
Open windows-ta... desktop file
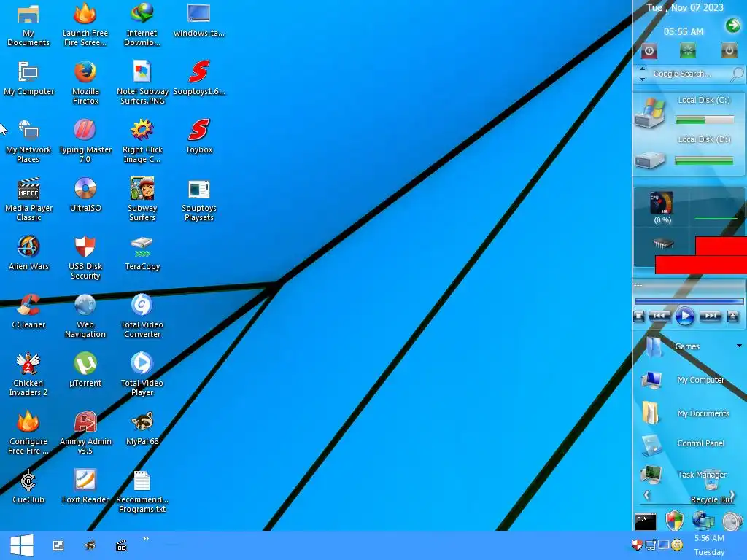198,21
